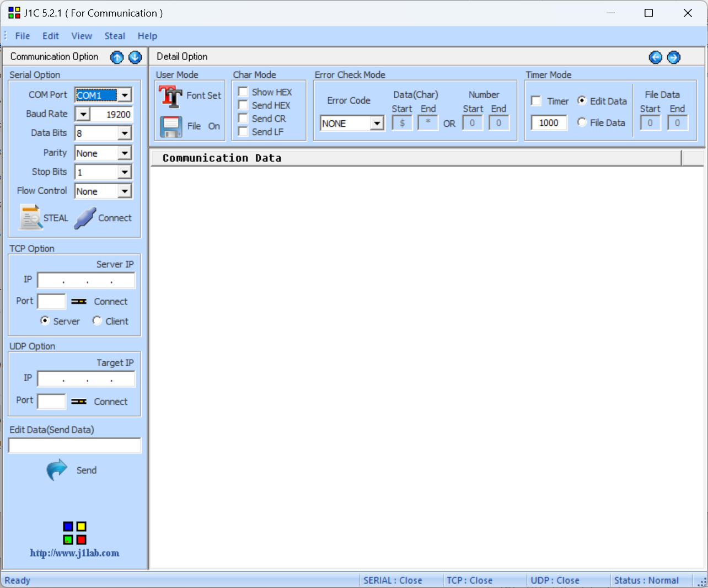
Task: Click the UDP Connect link icon
Action: click(x=79, y=402)
